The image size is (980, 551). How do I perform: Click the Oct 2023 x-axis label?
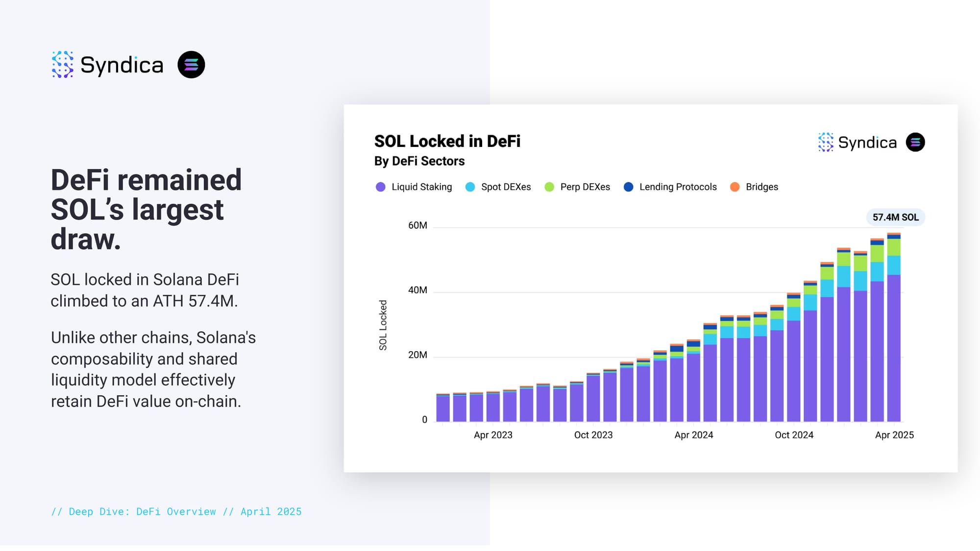point(593,435)
